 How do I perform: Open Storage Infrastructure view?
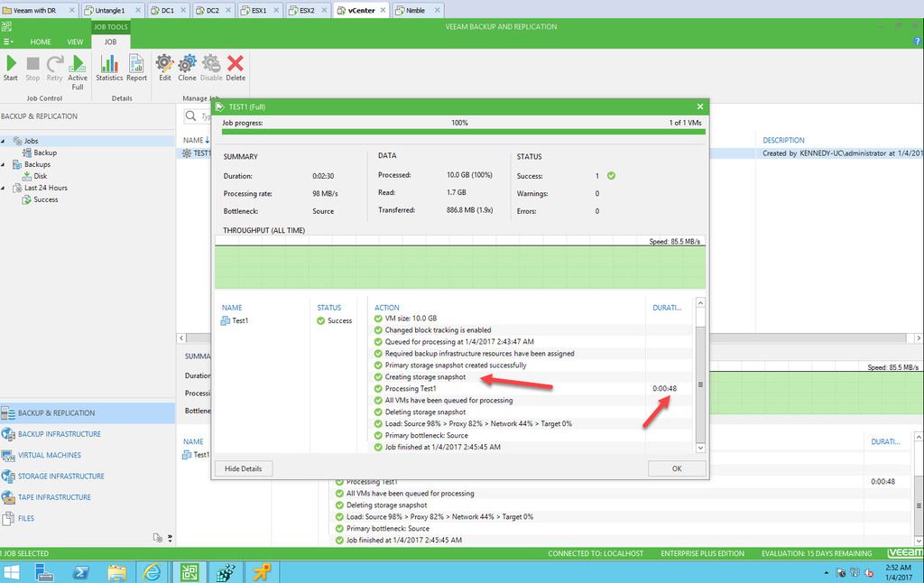(x=60, y=477)
